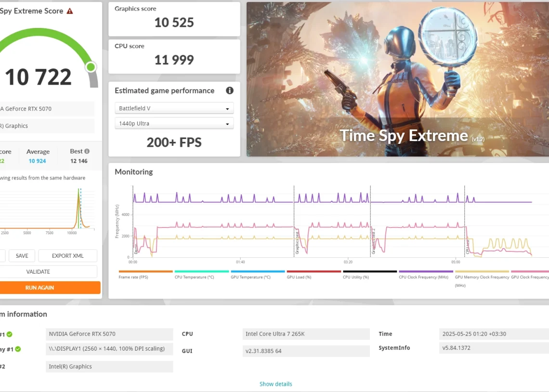
Task: Click the green knob on score gauge
Action: click(91, 67)
